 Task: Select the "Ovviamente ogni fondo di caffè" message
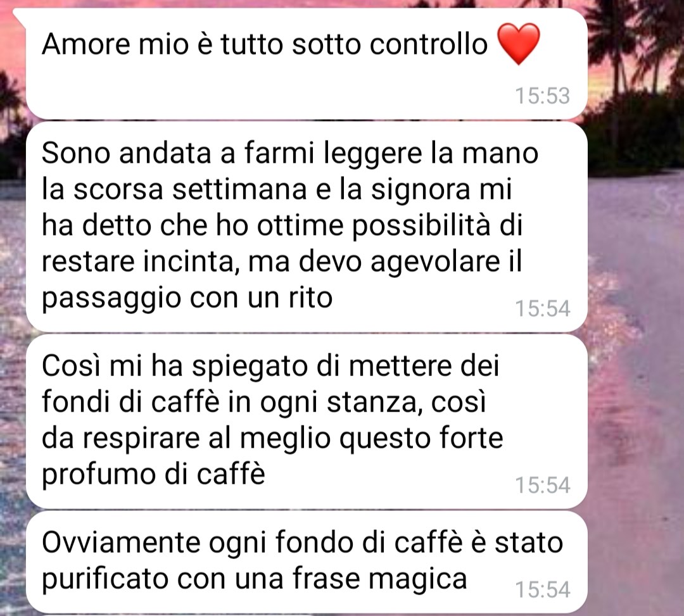coord(307,562)
